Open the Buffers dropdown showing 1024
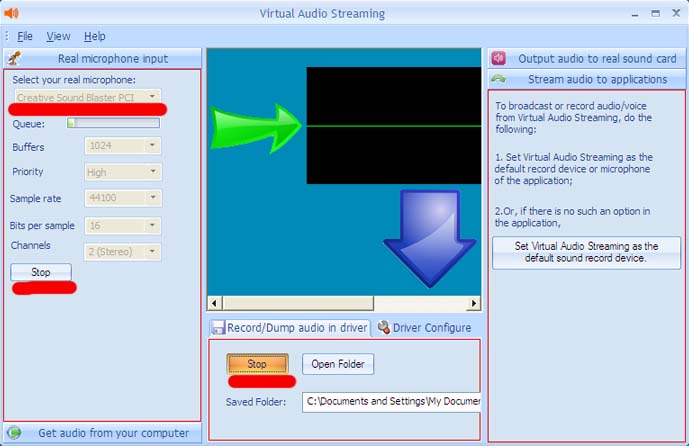Screen dimensions: 689x446 [x=123, y=145]
